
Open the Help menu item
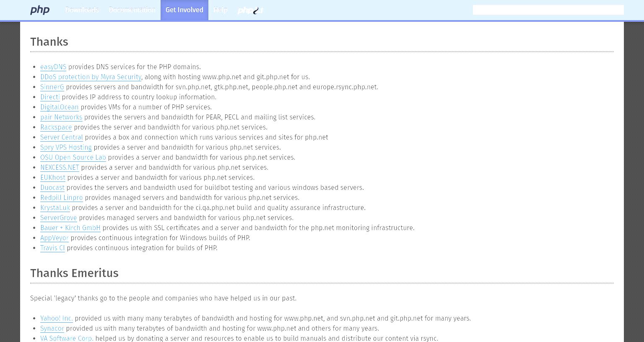(220, 10)
